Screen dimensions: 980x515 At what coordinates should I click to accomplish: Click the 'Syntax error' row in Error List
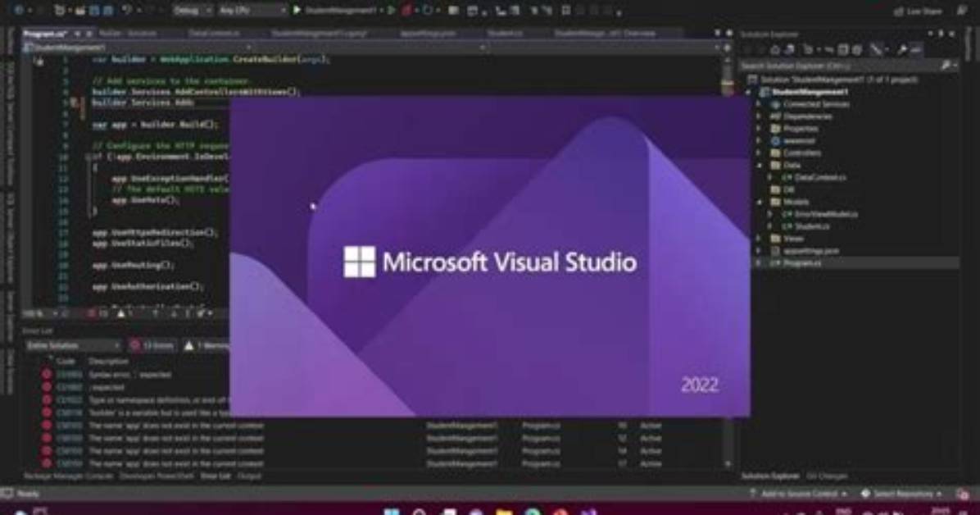130,375
